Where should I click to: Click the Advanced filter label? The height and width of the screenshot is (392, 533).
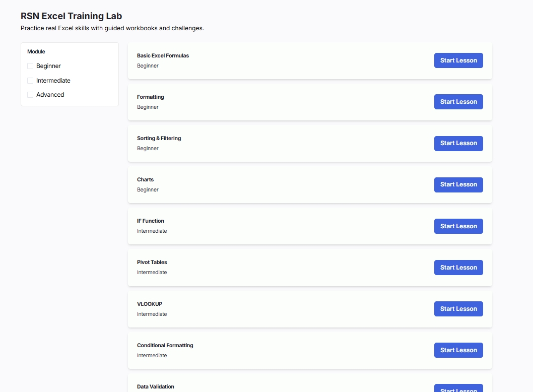[x=50, y=95]
